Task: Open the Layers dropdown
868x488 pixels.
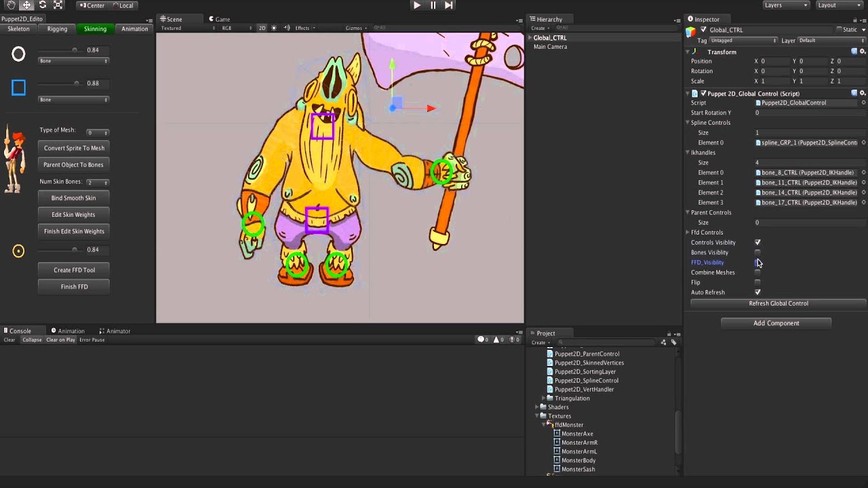Action: coord(785,5)
